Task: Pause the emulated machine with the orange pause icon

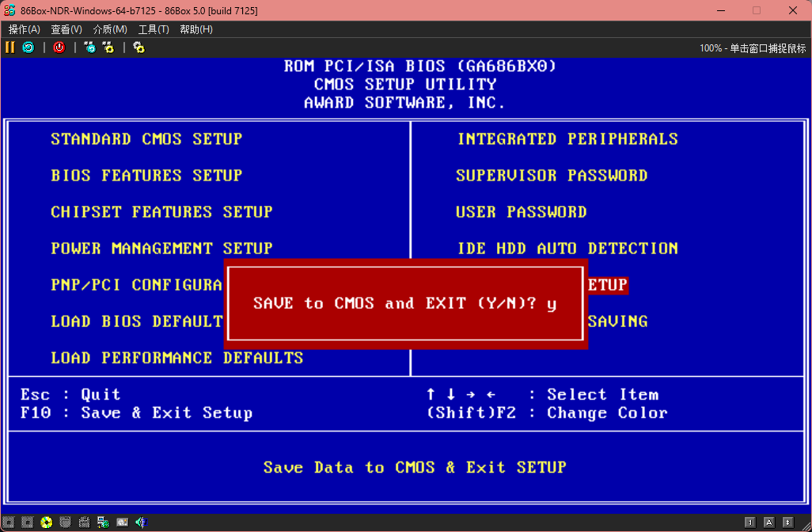Action: click(9, 47)
